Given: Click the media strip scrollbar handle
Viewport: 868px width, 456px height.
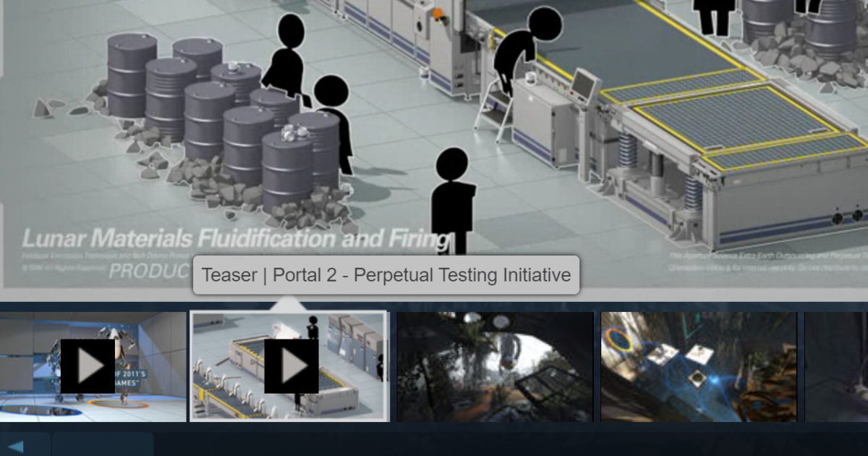Looking at the screenshot, I should coord(102,446).
